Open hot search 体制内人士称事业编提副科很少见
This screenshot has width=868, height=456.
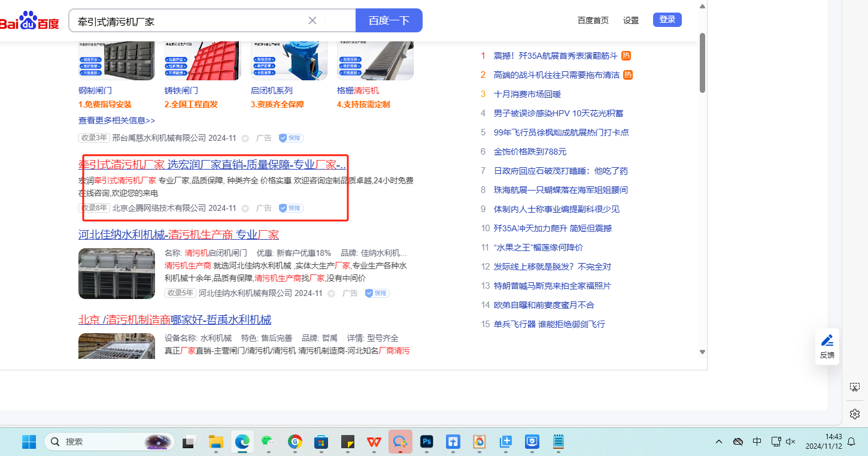[556, 209]
